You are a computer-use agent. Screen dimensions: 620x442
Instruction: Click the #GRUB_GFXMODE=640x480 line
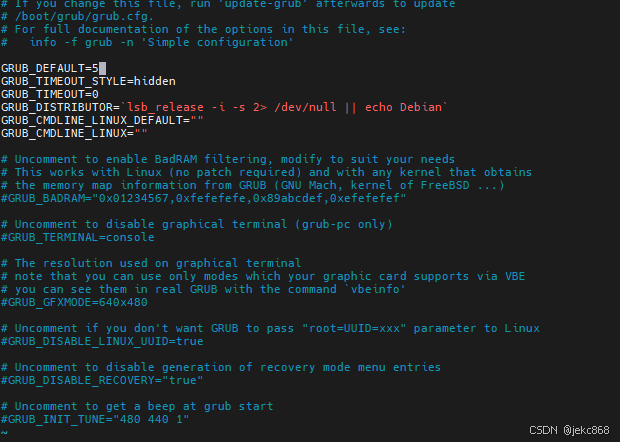coord(74,302)
